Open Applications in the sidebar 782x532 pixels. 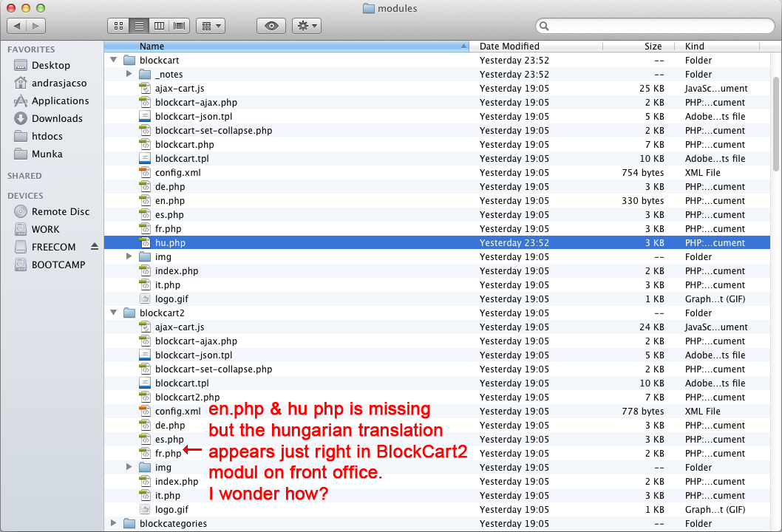[x=52, y=100]
